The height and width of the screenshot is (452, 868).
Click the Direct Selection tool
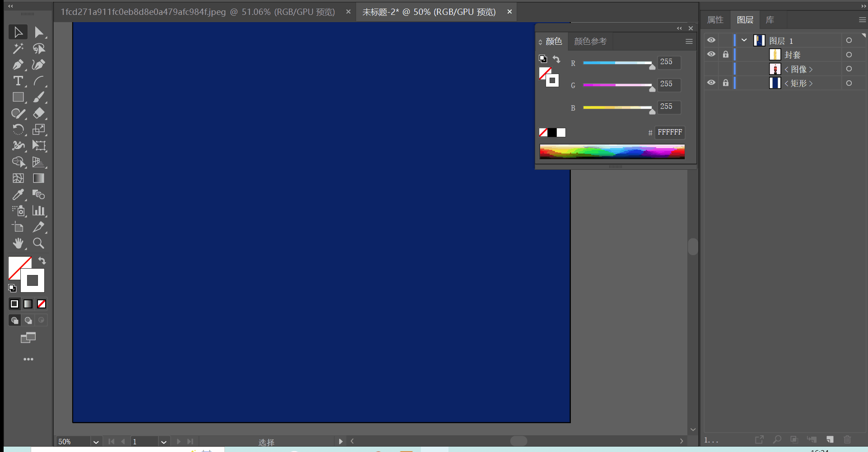click(x=39, y=32)
